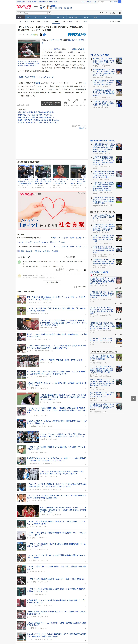Choose the 国際 category
This screenshot has height=644, width=138.
[32, 21]
